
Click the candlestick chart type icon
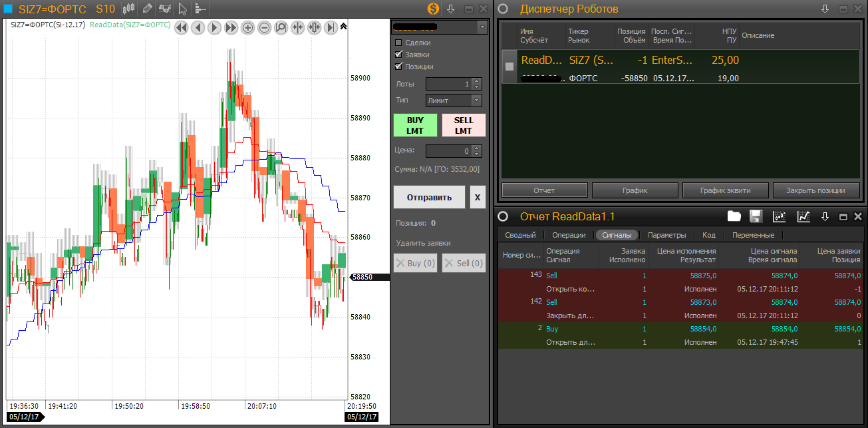point(130,9)
